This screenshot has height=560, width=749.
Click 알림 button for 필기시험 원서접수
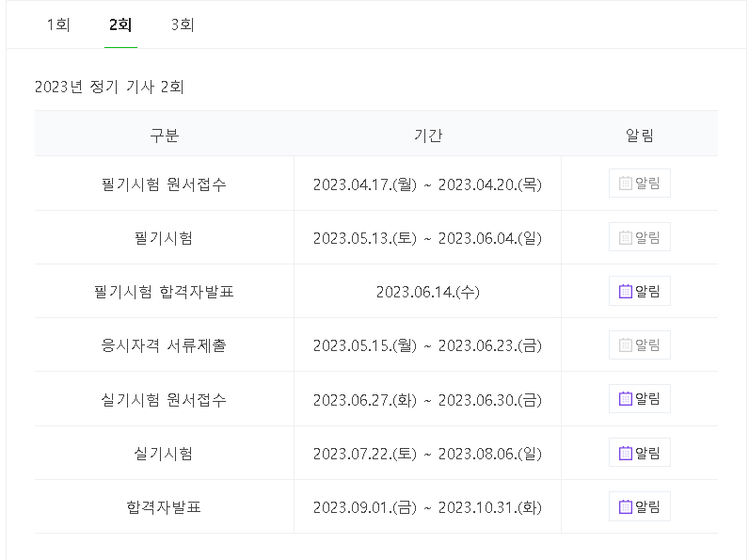click(640, 183)
